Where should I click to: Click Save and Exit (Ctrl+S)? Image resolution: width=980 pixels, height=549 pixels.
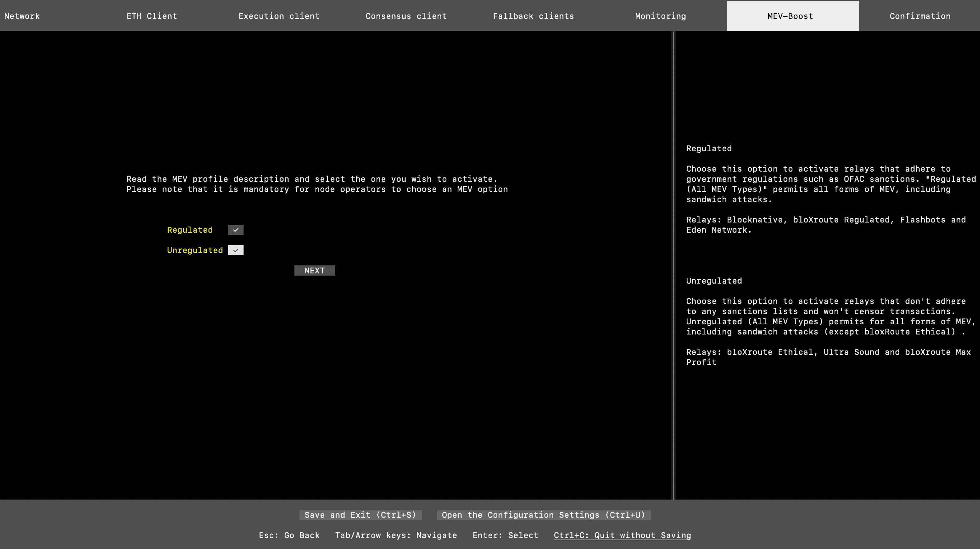360,515
